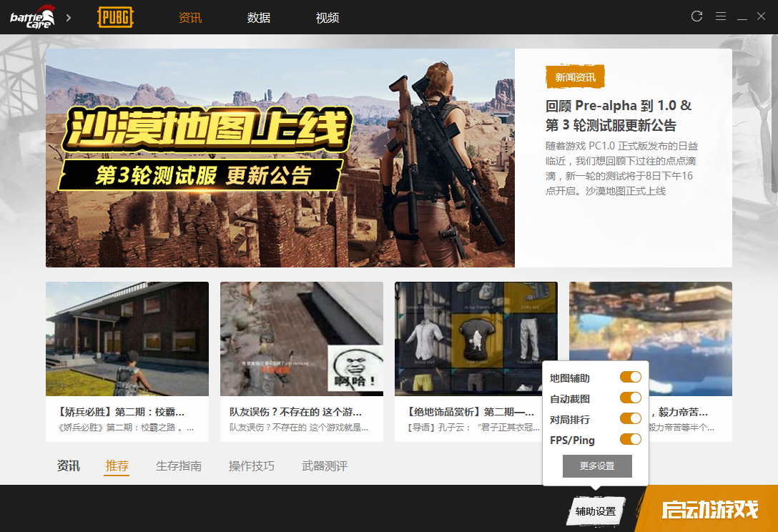The image size is (778, 532).
Task: Click description 《娇兵必胜》第二期：校霸之路
Action: pyautogui.click(x=126, y=428)
